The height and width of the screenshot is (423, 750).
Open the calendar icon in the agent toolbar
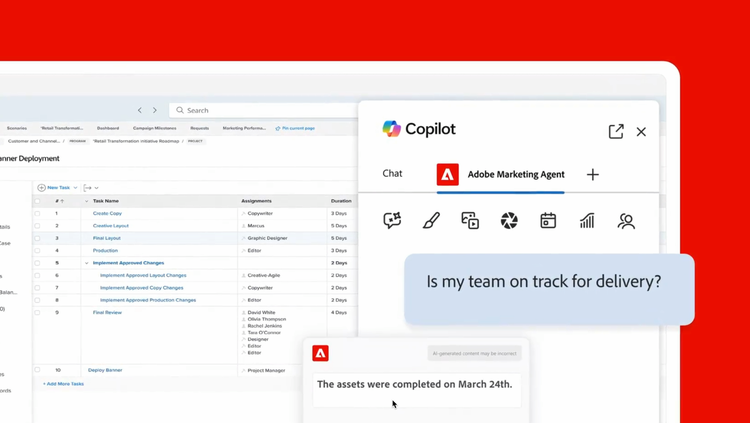coord(548,221)
